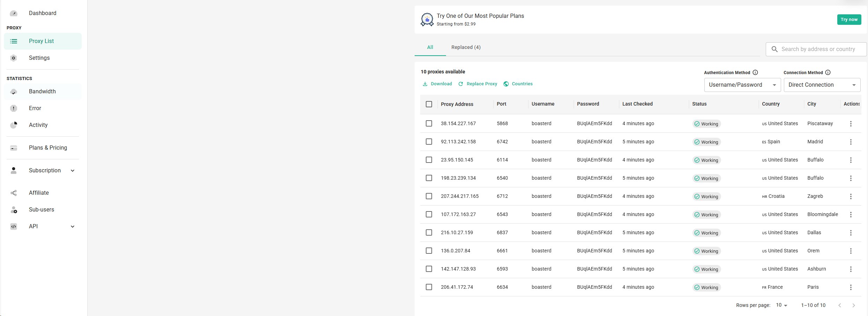Click the Sub-users icon
868x316 pixels.
click(14, 210)
